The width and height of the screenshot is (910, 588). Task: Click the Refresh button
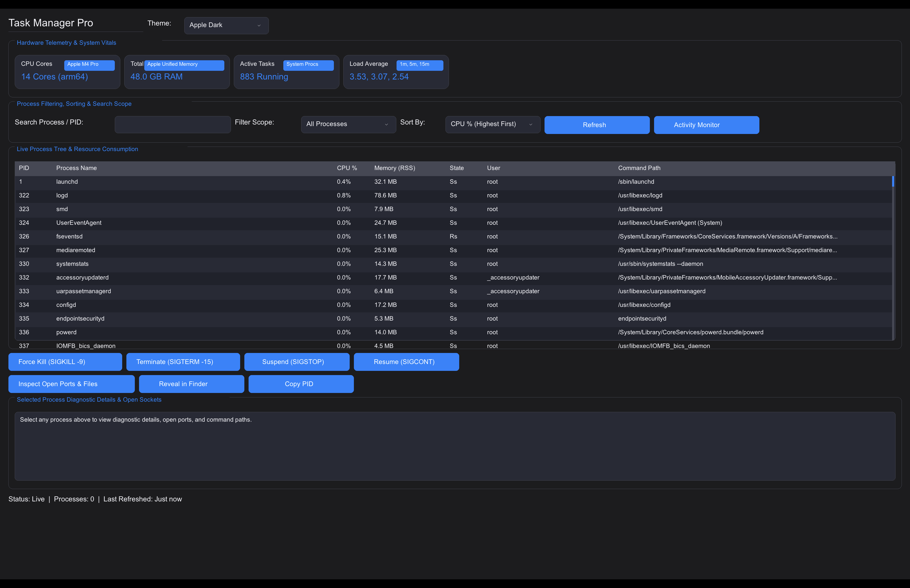click(597, 125)
